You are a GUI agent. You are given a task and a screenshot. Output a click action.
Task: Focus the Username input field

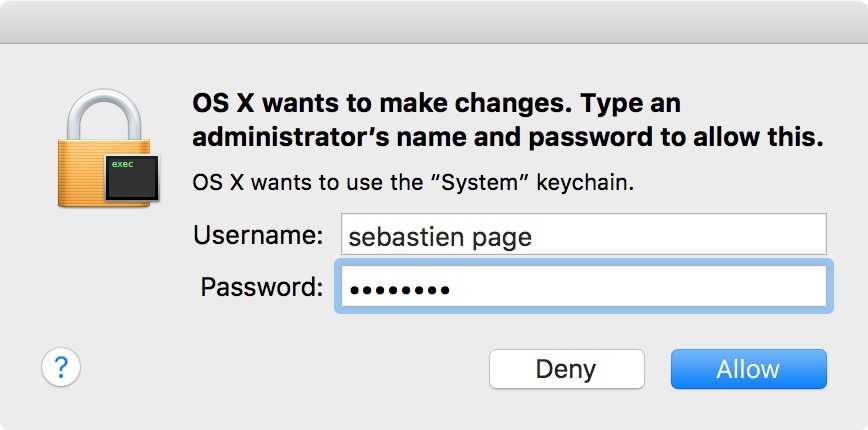click(583, 235)
